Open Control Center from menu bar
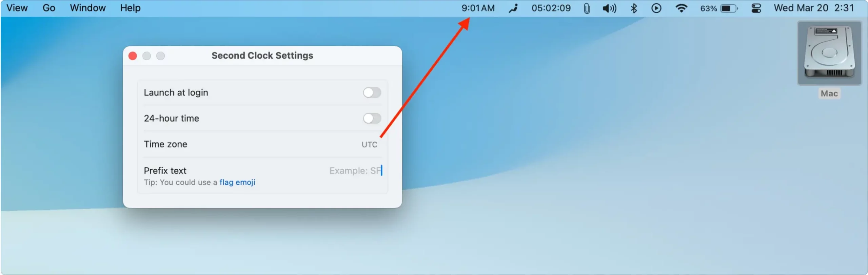This screenshot has width=868, height=275. click(756, 8)
